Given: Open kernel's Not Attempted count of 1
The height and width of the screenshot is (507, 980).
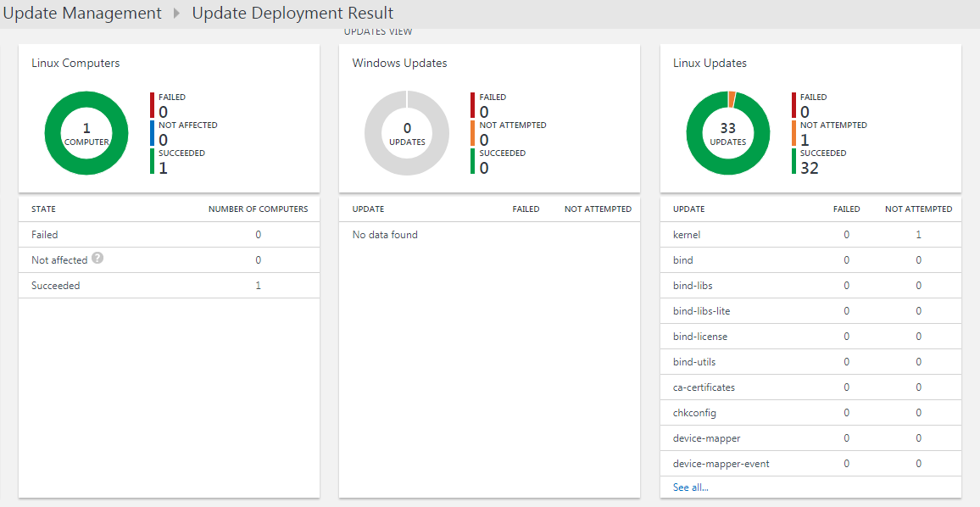Looking at the screenshot, I should coord(918,234).
